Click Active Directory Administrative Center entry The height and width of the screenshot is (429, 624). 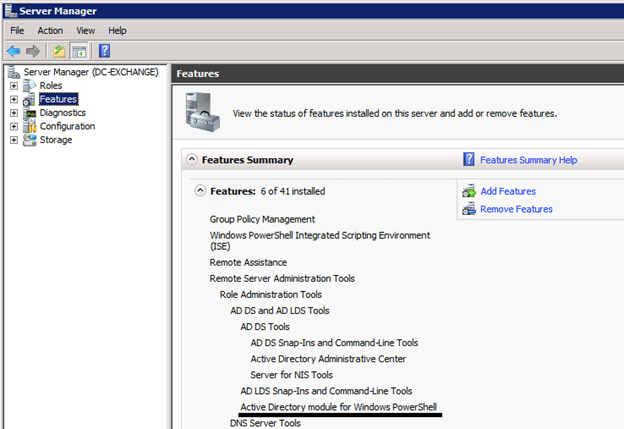pyautogui.click(x=328, y=359)
